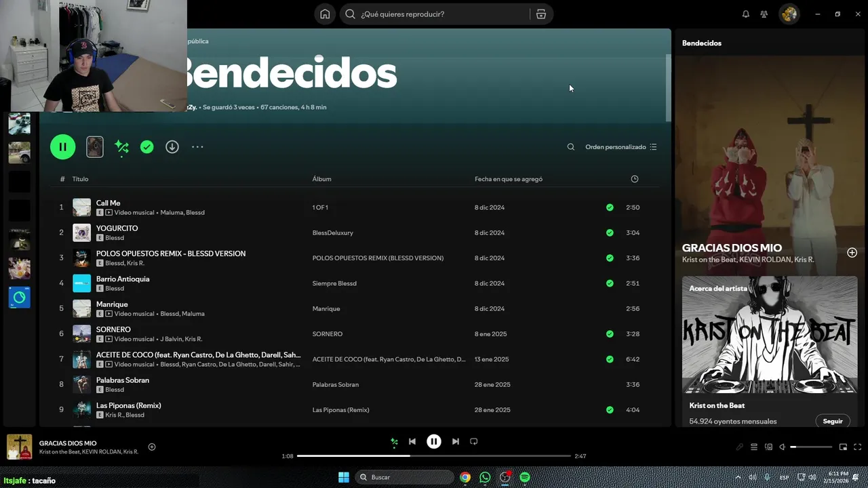Screen dimensions: 868x488
Task: Open the notifications bell icon
Action: click(746, 14)
